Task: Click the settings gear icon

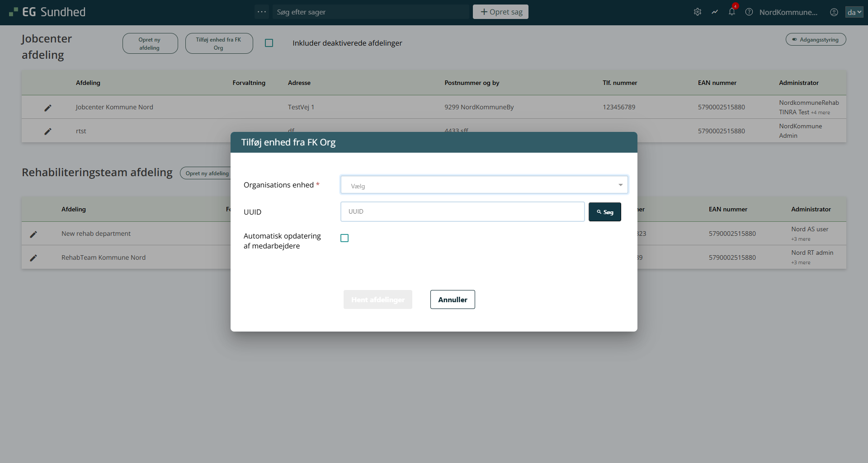Action: pos(698,12)
